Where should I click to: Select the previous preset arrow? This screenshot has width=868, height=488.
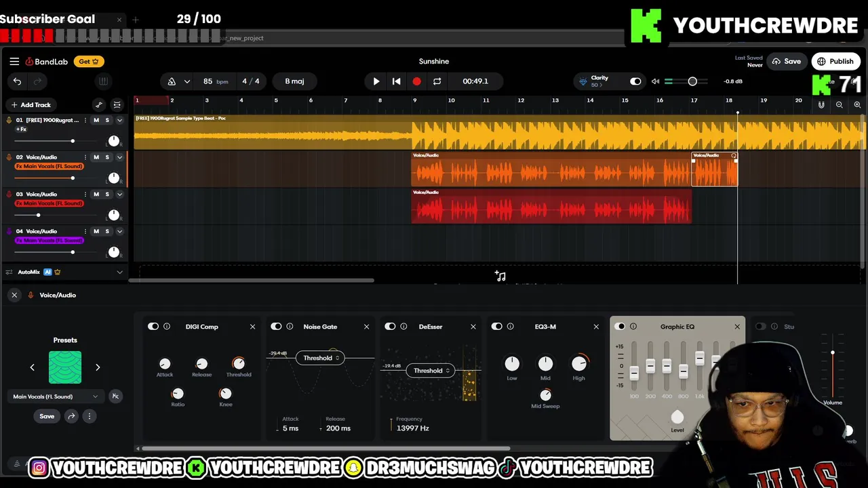(x=32, y=367)
